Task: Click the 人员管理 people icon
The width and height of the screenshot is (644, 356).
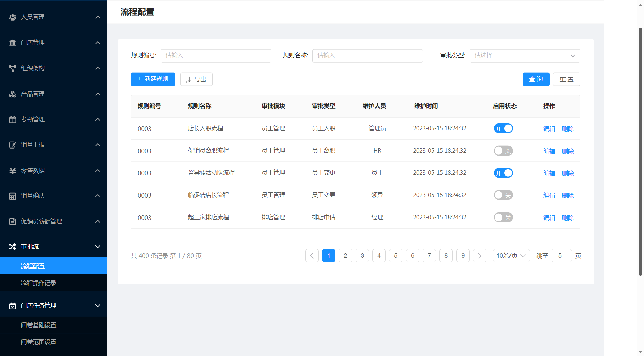Action: [x=13, y=17]
